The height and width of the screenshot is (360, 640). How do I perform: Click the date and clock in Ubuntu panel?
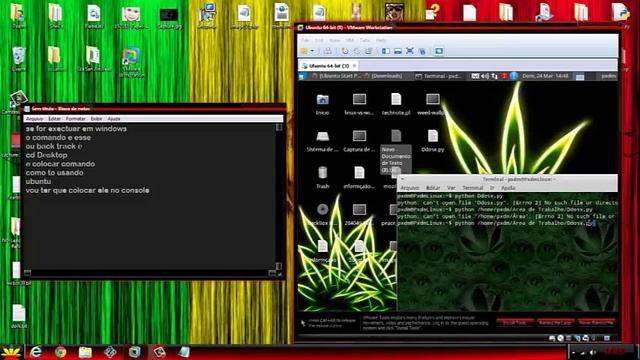(545, 76)
